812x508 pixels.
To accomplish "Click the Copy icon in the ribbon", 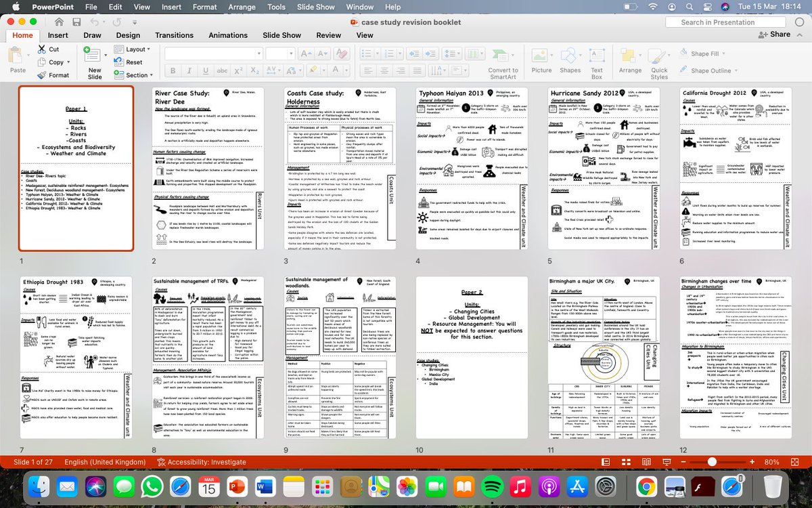I will (41, 62).
